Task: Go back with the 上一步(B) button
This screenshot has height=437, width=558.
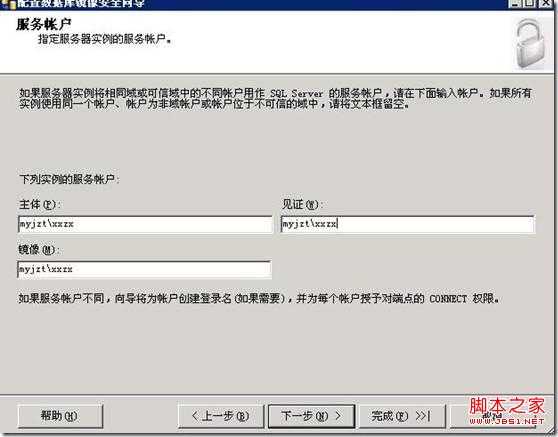Action: tap(221, 416)
